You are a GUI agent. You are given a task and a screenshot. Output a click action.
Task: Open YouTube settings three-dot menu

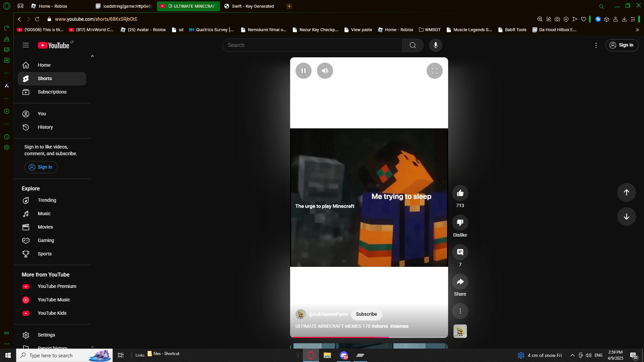coord(596,45)
